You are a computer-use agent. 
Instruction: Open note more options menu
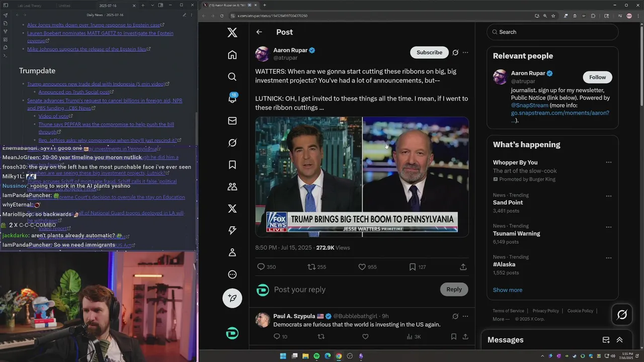[192, 15]
